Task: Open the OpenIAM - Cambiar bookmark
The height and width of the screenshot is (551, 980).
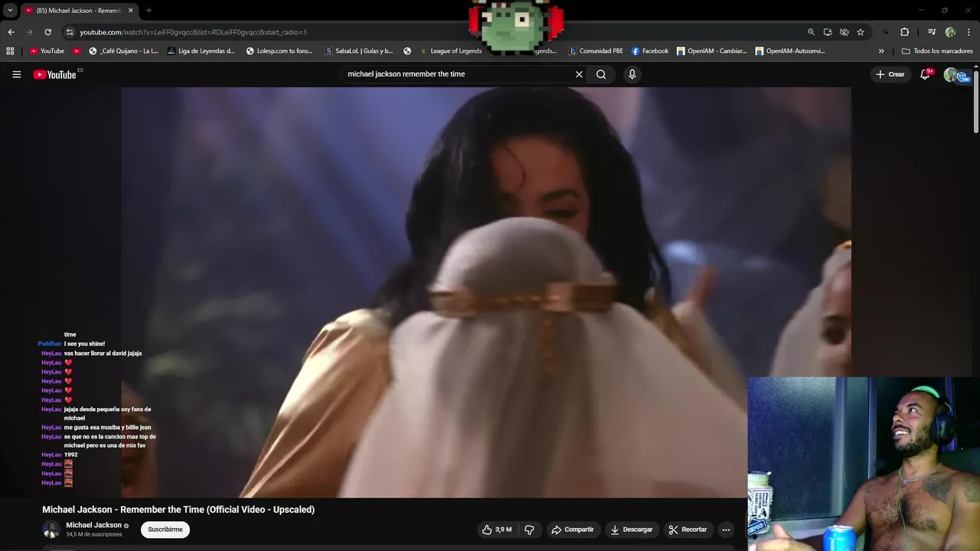Action: click(712, 51)
